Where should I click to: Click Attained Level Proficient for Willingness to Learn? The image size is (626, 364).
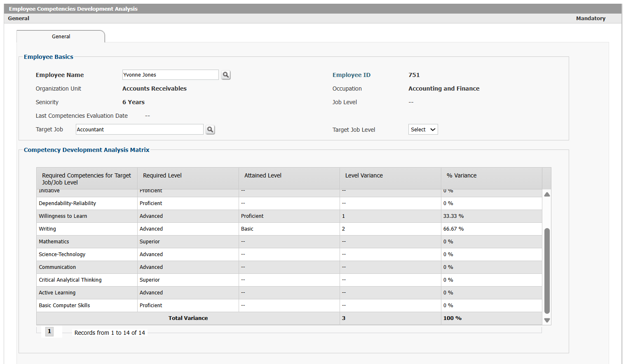[252, 216]
